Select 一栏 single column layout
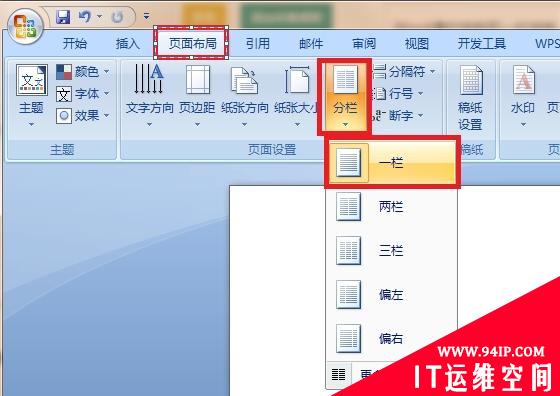The image size is (560, 396). click(392, 162)
